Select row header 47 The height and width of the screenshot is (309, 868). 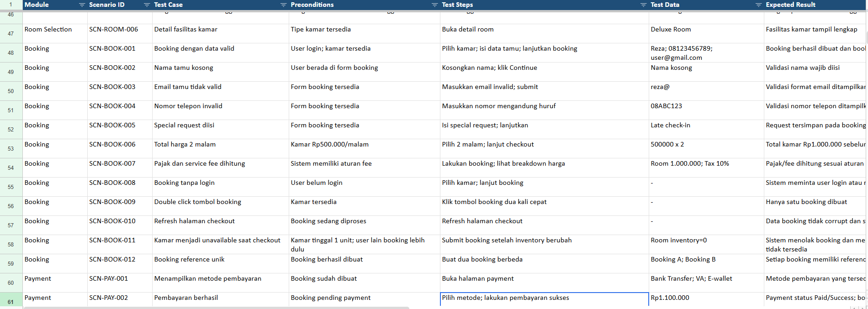(x=11, y=34)
